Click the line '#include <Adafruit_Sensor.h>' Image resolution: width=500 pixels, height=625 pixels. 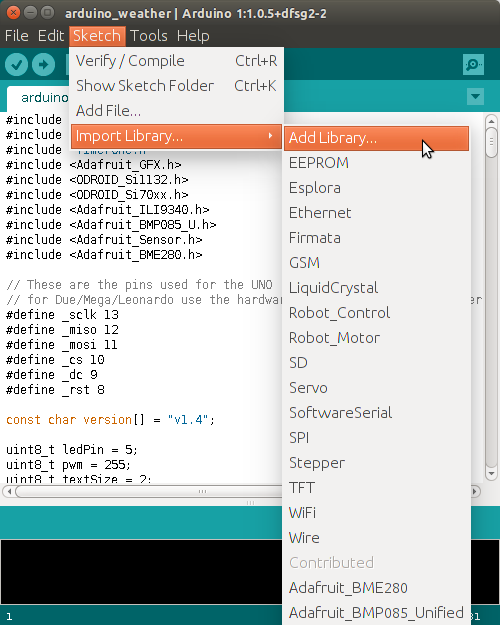click(x=104, y=240)
